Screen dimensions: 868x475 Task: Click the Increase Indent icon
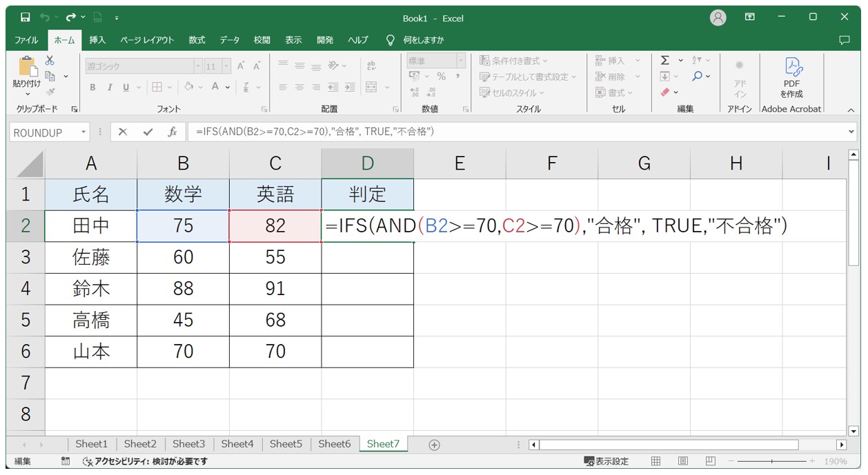(x=350, y=87)
